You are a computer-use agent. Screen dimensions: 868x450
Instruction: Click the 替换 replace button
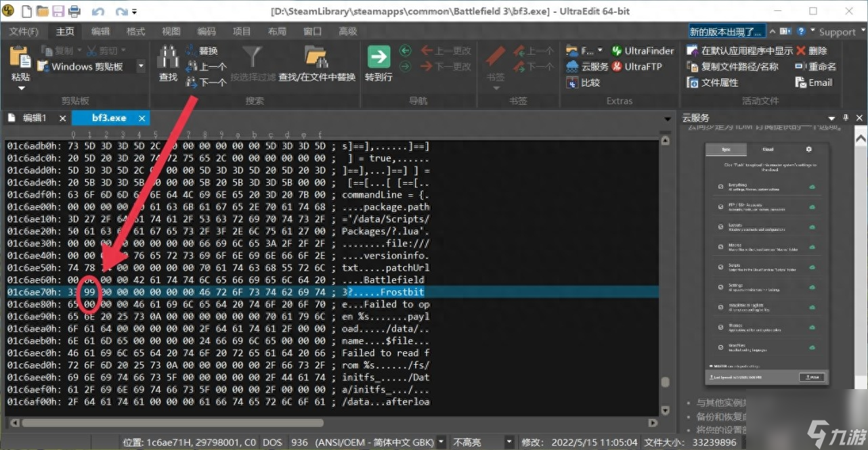pos(202,51)
